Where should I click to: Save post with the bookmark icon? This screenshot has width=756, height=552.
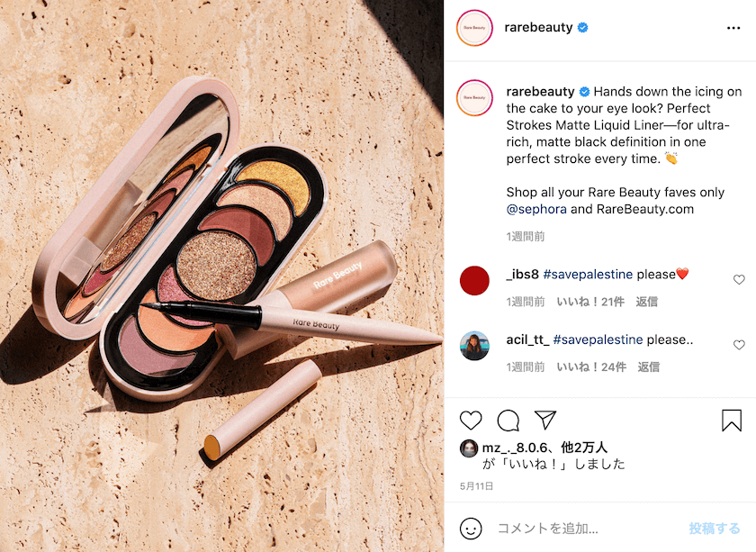(x=732, y=421)
